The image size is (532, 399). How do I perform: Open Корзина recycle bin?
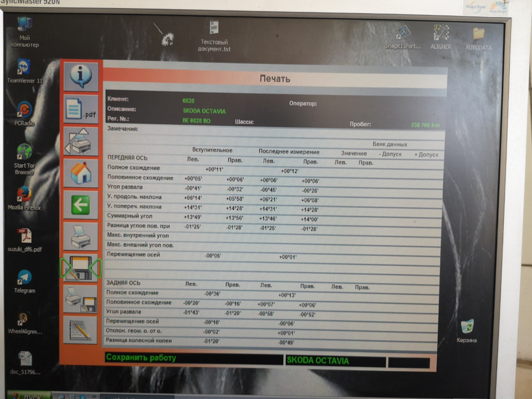click(x=467, y=331)
